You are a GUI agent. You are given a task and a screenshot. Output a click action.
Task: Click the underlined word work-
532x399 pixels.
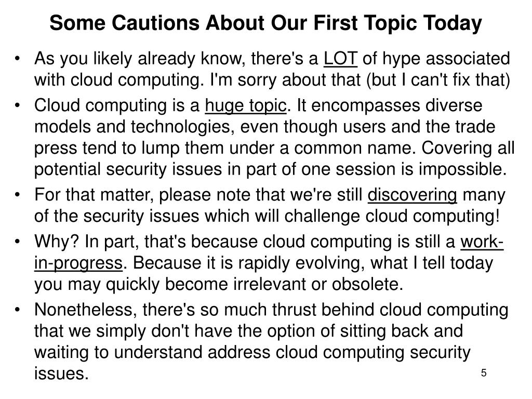click(482, 242)
